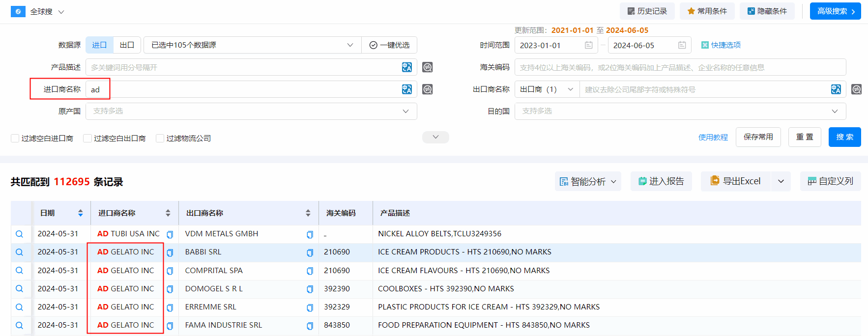Image resolution: width=868 pixels, height=336 pixels.
Task: Click the magnifier icon beside exporter name field
Action: click(x=856, y=89)
